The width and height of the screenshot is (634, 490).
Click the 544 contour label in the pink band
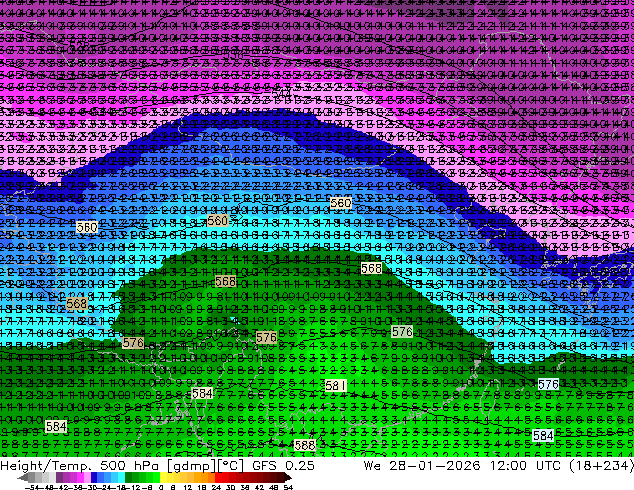282,93
